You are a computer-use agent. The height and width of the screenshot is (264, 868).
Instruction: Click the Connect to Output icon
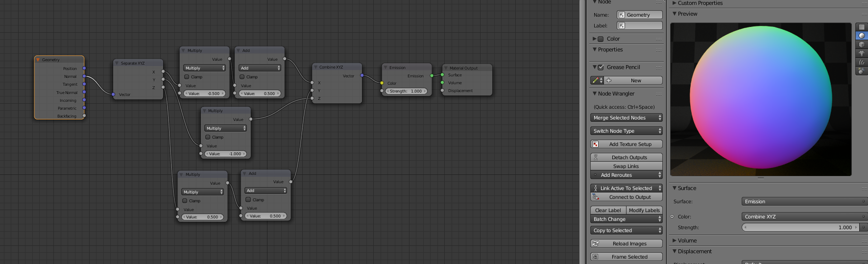coord(595,197)
